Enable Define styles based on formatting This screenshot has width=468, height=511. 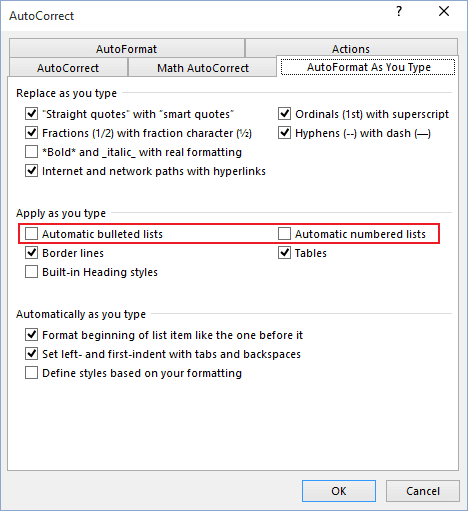[32, 373]
